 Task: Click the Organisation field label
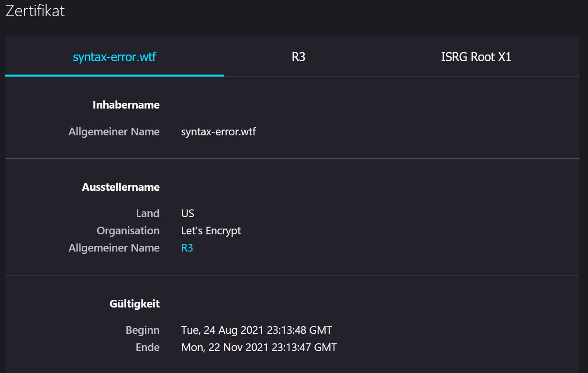pos(128,230)
